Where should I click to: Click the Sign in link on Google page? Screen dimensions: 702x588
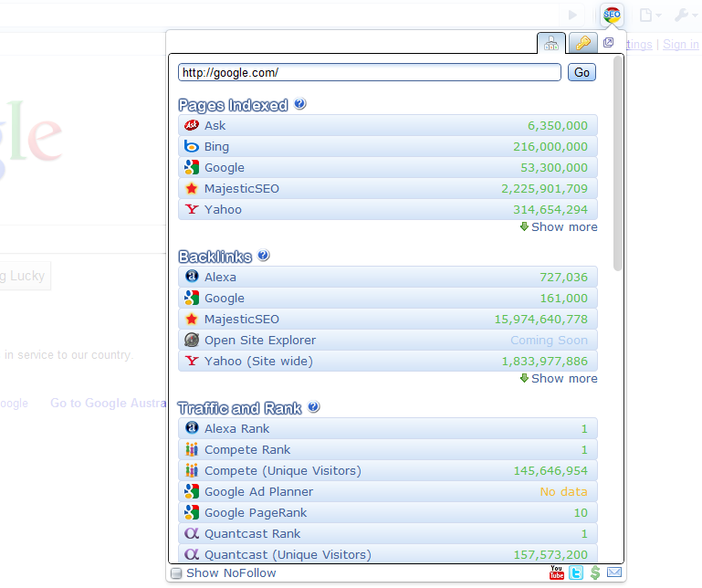(680, 45)
